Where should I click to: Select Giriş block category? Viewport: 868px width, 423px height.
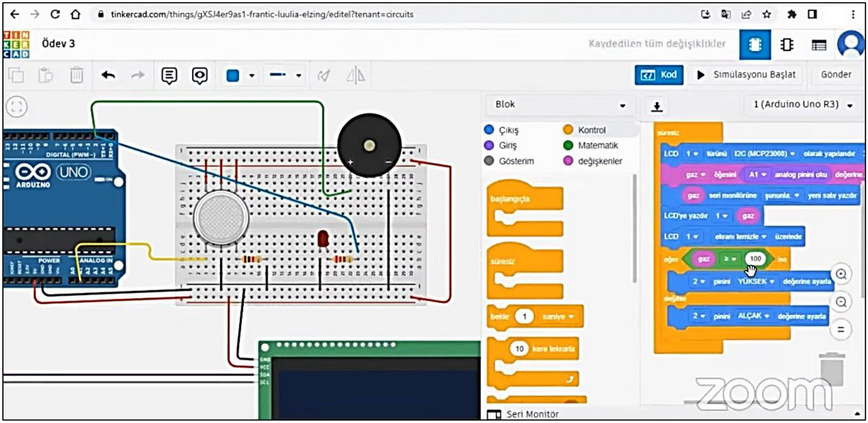pyautogui.click(x=501, y=145)
